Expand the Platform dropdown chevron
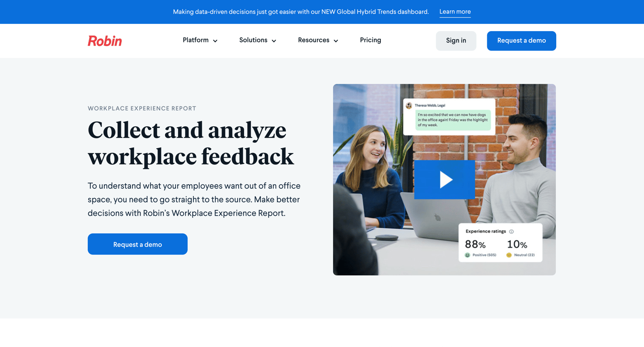This screenshot has width=644, height=347. coord(215,41)
